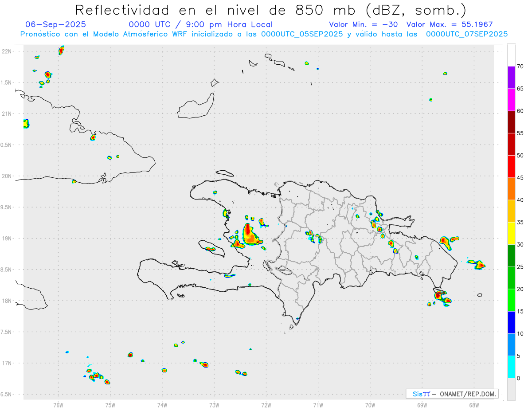Click the colorbar value label '55'

[520, 133]
